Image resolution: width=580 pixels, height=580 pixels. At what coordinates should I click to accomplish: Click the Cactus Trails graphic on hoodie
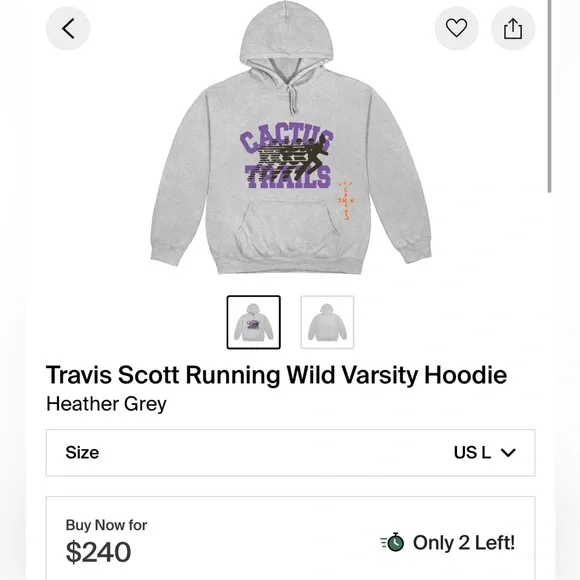coord(287,159)
